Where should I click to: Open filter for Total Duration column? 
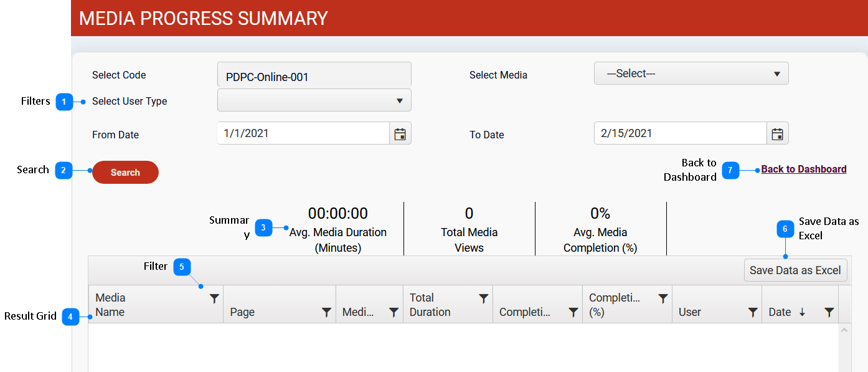[483, 299]
